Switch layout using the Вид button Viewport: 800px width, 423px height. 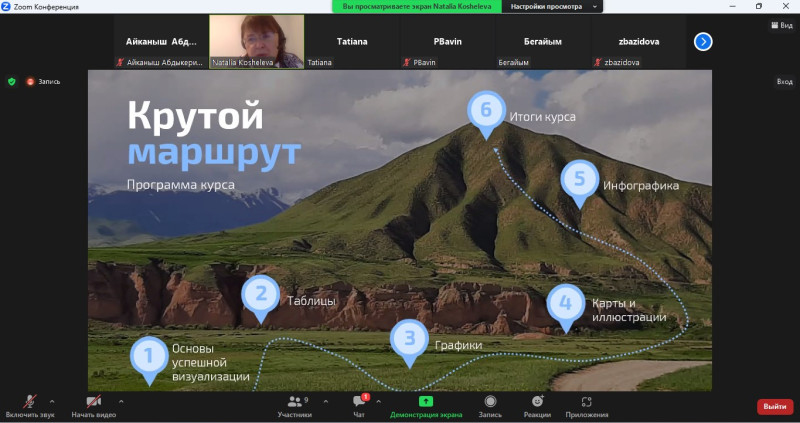point(780,25)
